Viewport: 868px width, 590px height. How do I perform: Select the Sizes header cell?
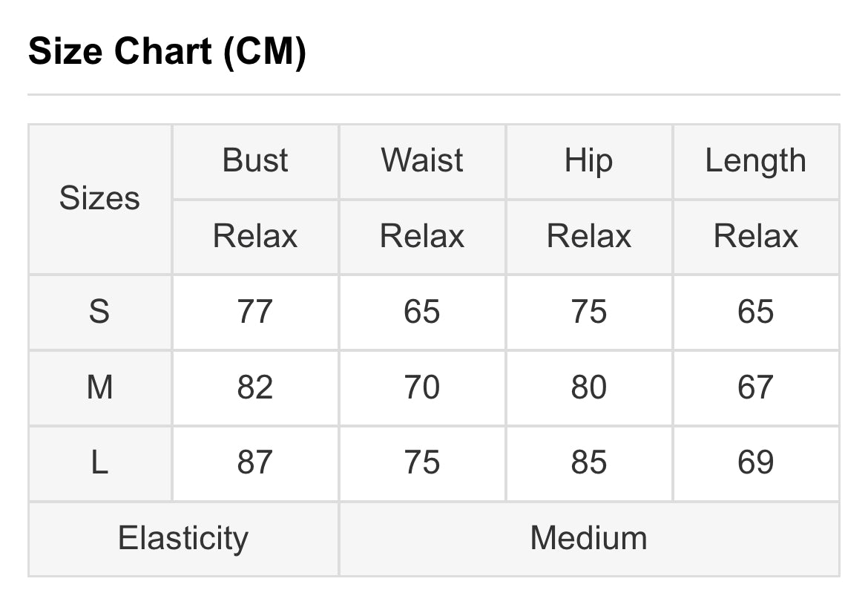pyautogui.click(x=99, y=199)
